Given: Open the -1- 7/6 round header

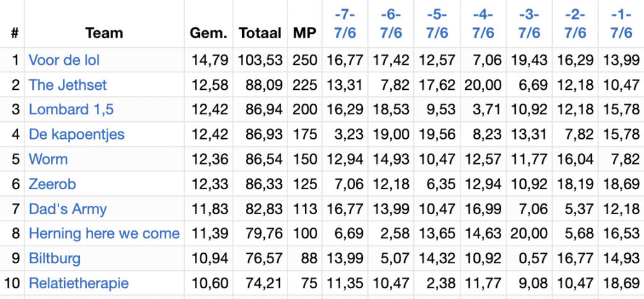Looking at the screenshot, I should (x=621, y=24).
